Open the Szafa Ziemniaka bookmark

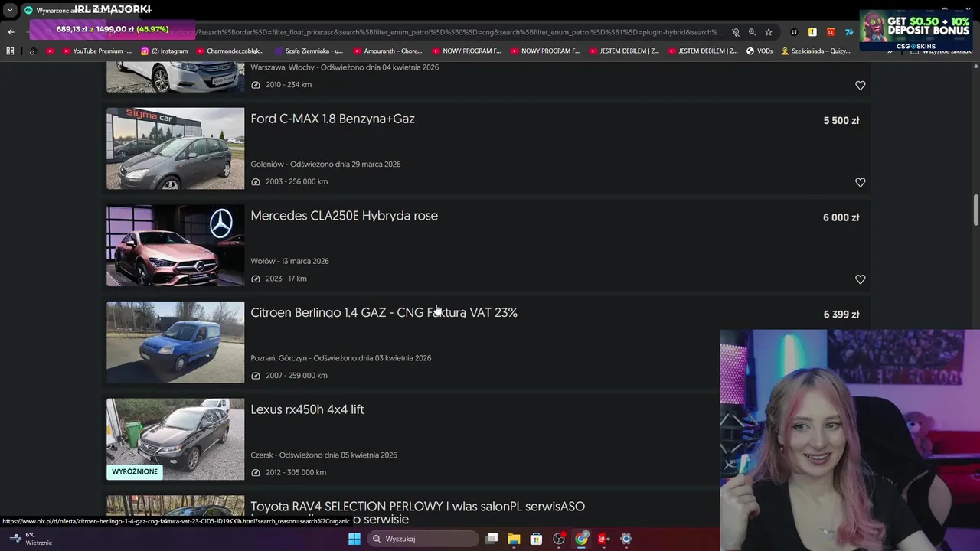click(309, 51)
